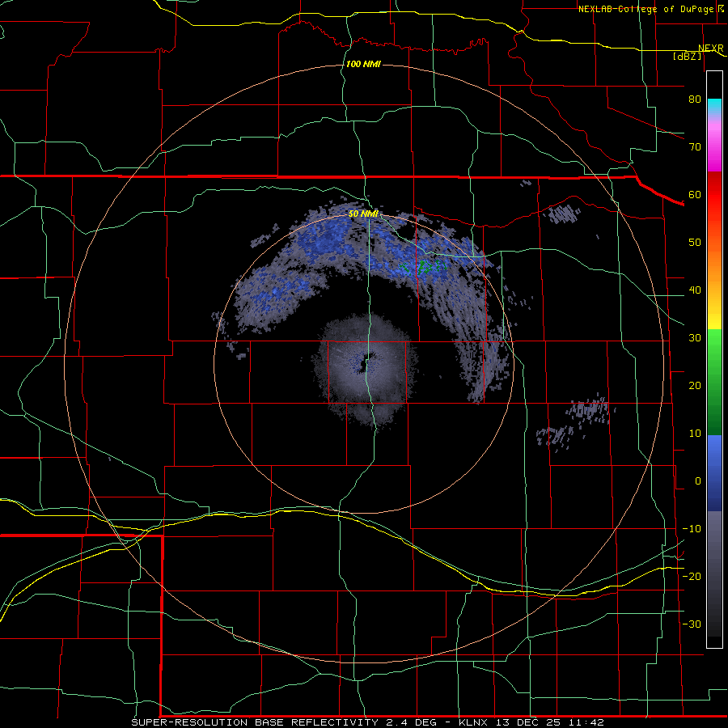Click the 50 NMI range ring label
The width and height of the screenshot is (728, 728).
click(363, 214)
